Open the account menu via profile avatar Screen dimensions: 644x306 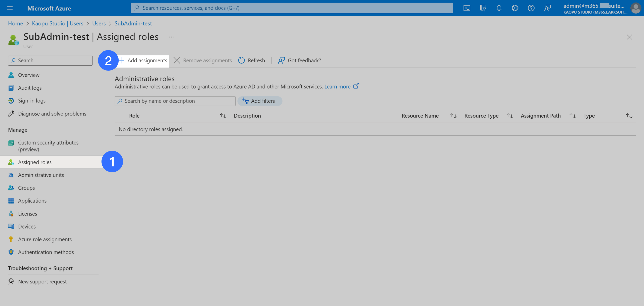coord(635,8)
